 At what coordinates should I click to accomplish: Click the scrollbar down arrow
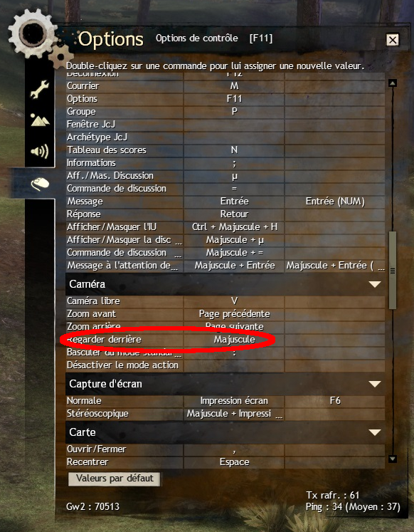[393, 459]
